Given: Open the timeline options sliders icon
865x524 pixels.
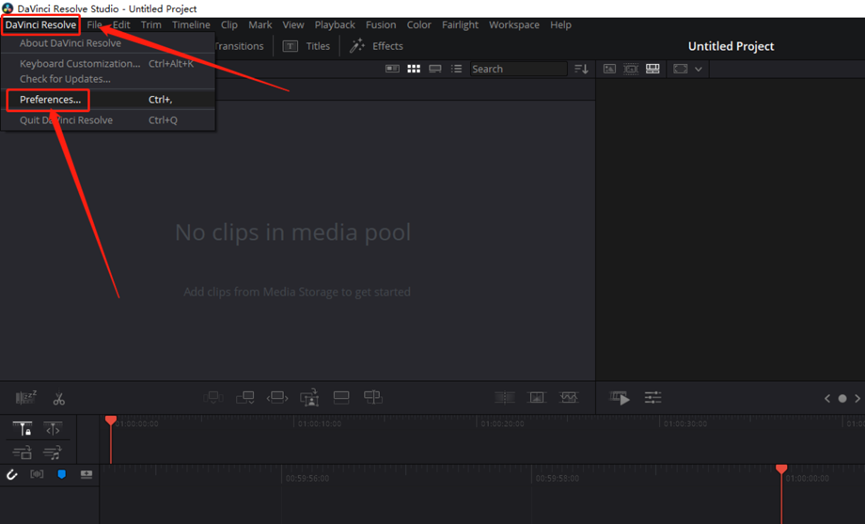Looking at the screenshot, I should coord(653,398).
